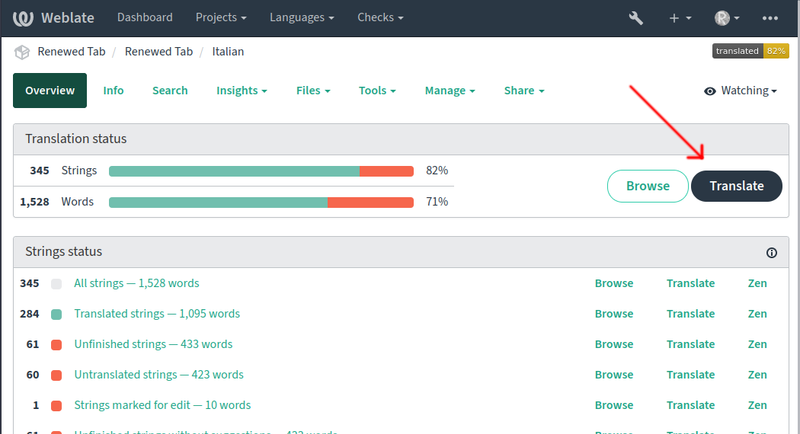Click the second Renewed Tab breadcrumb link
800x434 pixels.
coord(159,52)
